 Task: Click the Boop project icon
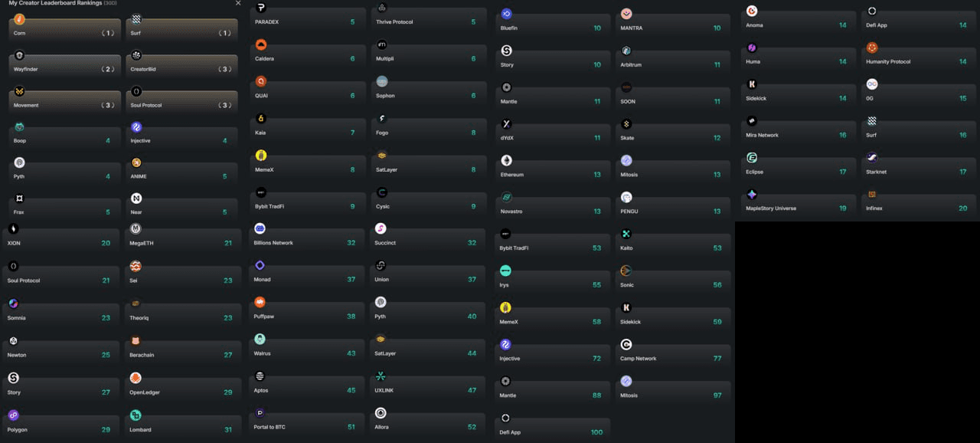(19, 127)
